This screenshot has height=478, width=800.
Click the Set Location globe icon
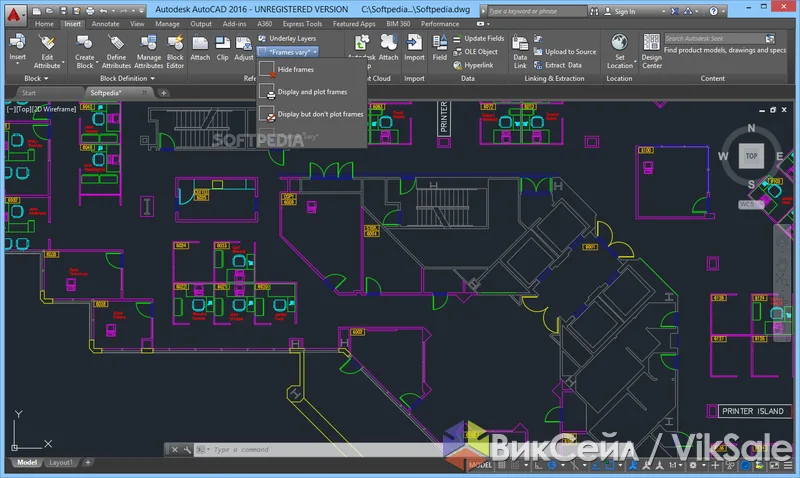(x=619, y=42)
